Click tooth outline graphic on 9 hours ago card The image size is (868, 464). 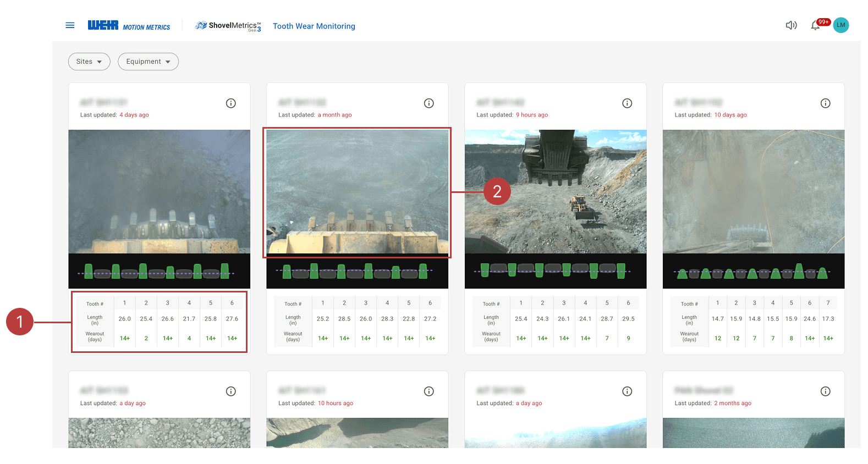click(556, 271)
